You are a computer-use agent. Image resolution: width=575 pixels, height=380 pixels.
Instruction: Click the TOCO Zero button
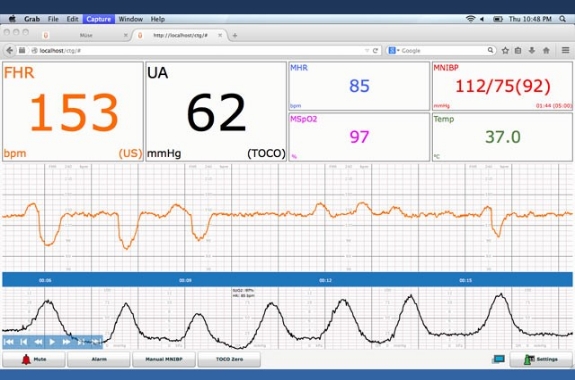[x=229, y=359]
